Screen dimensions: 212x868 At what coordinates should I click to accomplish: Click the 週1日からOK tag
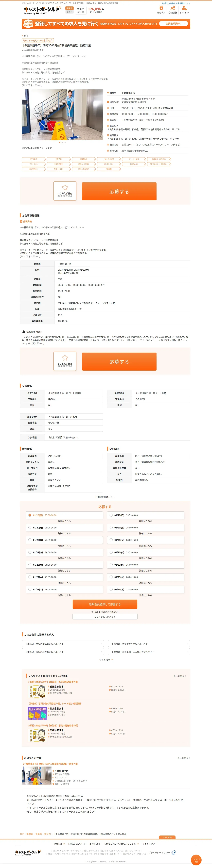pos(108,164)
